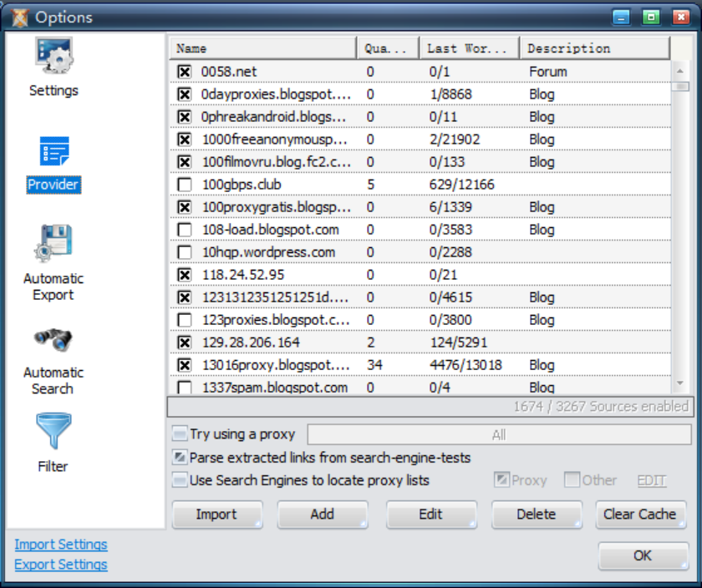This screenshot has width=702, height=588.
Task: Open the proxy type dropdown showing All
Action: coord(499,434)
